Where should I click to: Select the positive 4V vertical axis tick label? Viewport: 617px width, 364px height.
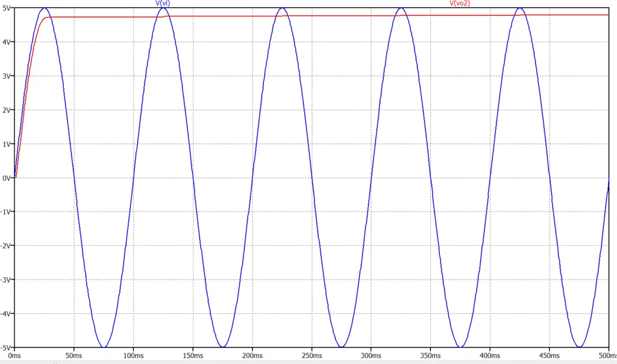pos(6,42)
